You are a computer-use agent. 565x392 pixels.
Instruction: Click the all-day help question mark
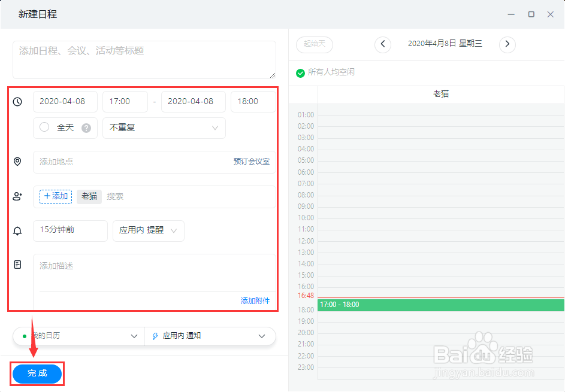pos(86,128)
